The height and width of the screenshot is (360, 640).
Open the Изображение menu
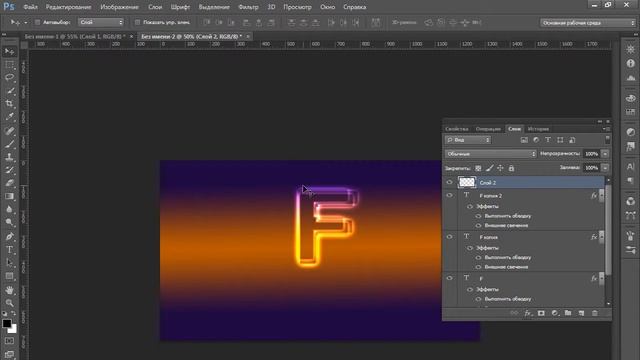pyautogui.click(x=120, y=7)
